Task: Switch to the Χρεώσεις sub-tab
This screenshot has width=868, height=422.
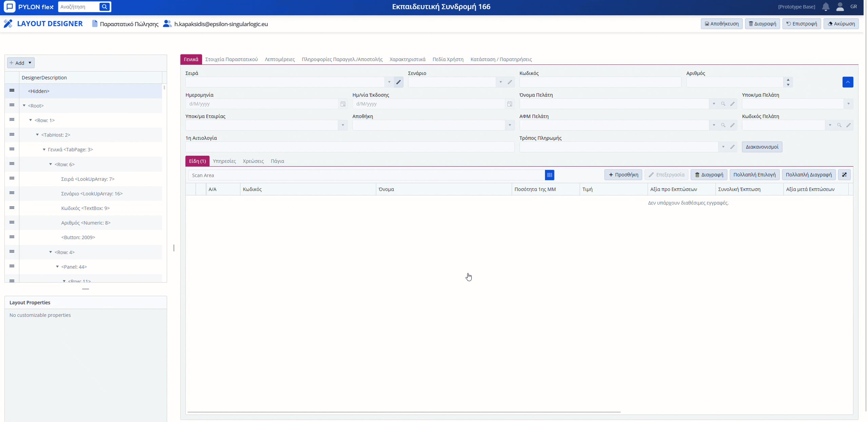Action: 253,161
